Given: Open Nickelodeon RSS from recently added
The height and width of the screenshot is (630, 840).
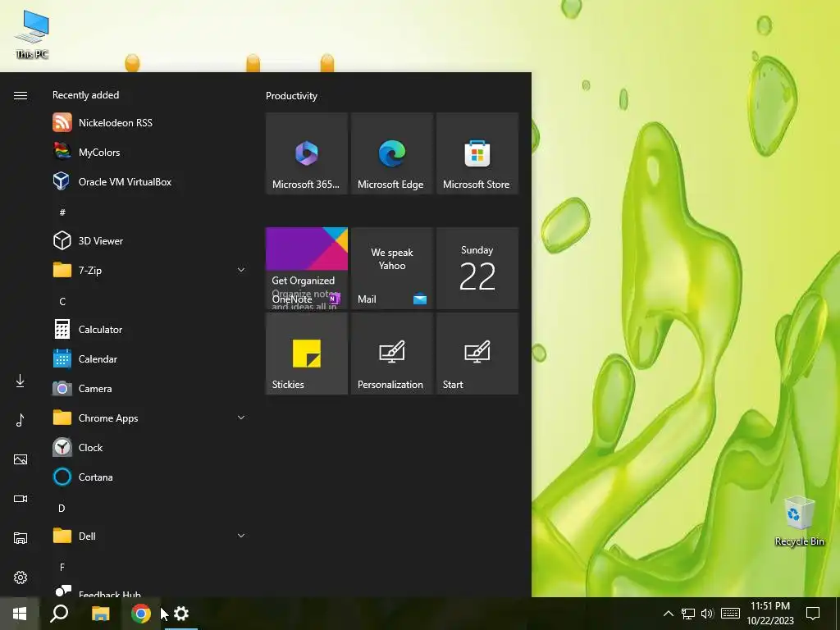Looking at the screenshot, I should click(x=149, y=123).
